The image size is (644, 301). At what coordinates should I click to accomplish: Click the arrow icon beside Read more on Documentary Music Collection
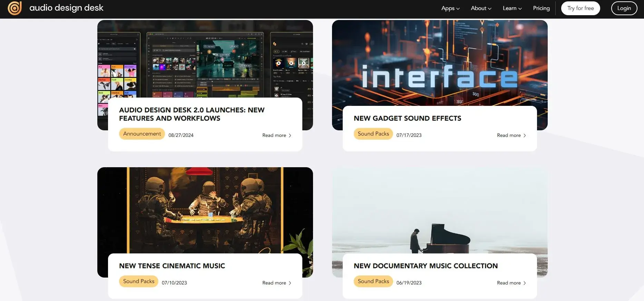click(x=525, y=283)
